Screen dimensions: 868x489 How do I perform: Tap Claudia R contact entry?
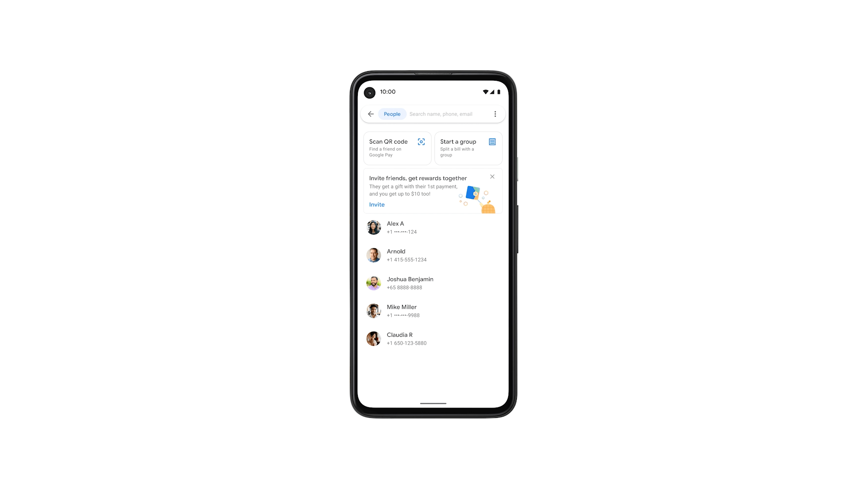point(434,338)
